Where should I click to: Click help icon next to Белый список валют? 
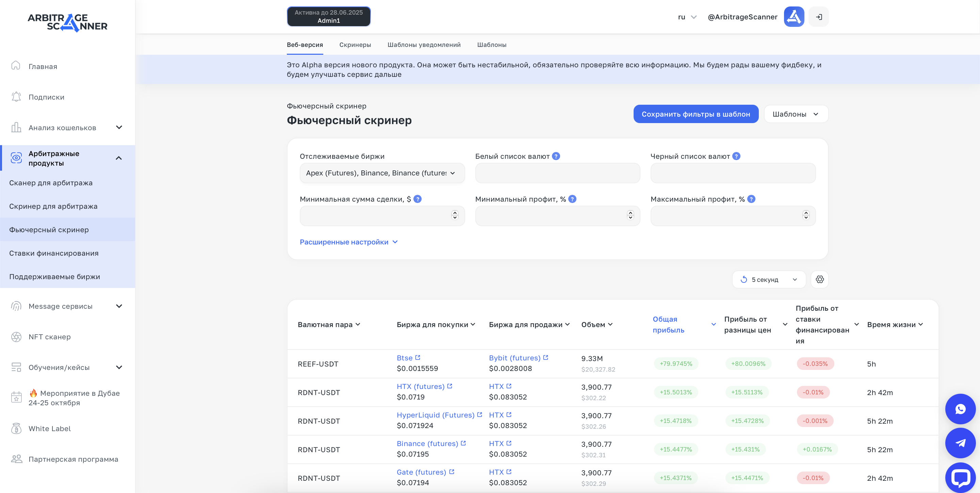point(556,156)
